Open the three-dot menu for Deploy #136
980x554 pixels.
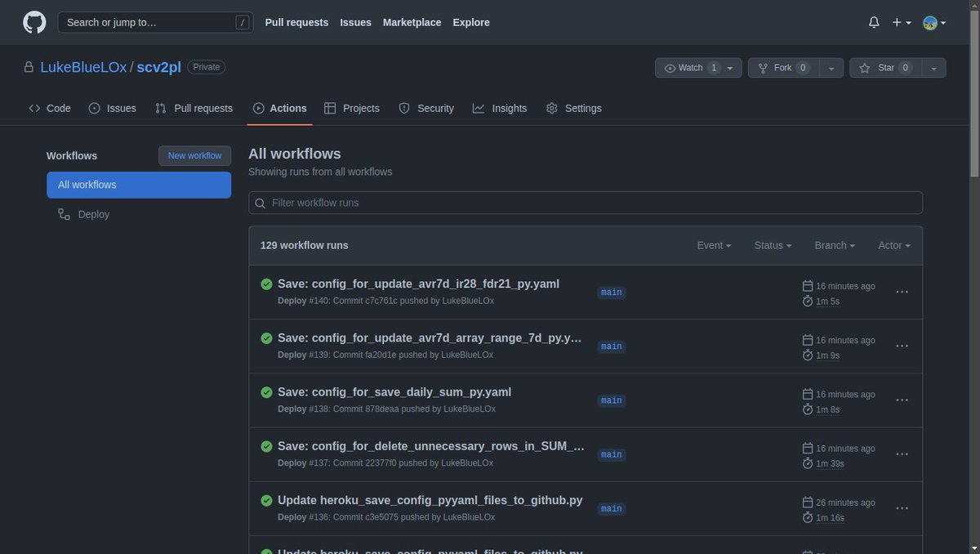point(902,507)
